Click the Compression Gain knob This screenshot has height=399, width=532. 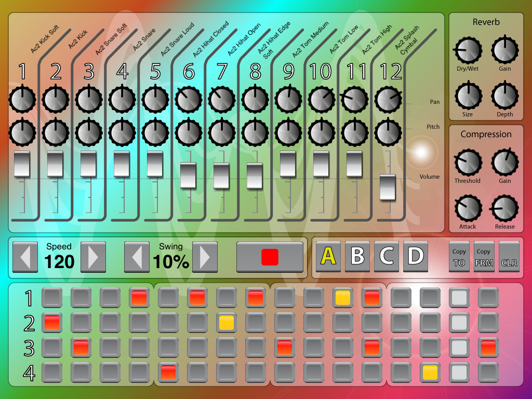(x=505, y=163)
